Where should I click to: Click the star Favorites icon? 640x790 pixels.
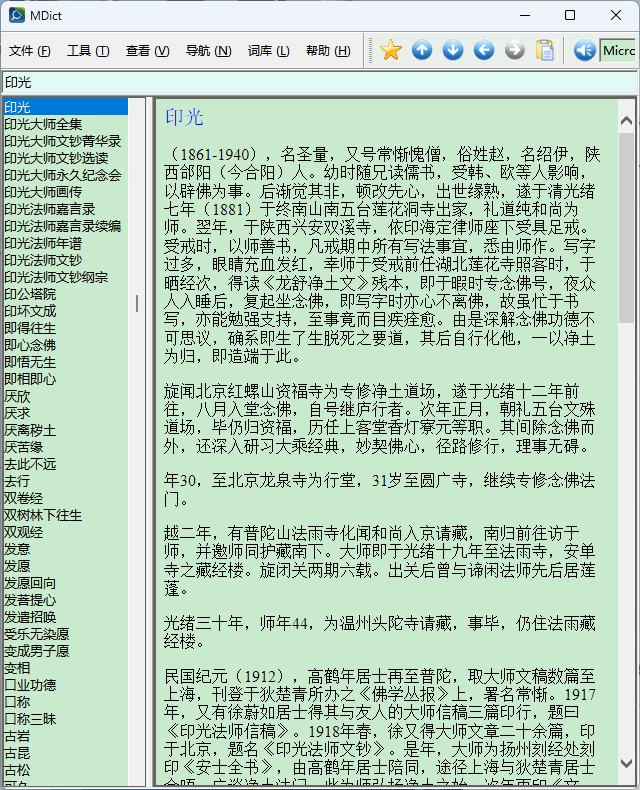(x=391, y=50)
